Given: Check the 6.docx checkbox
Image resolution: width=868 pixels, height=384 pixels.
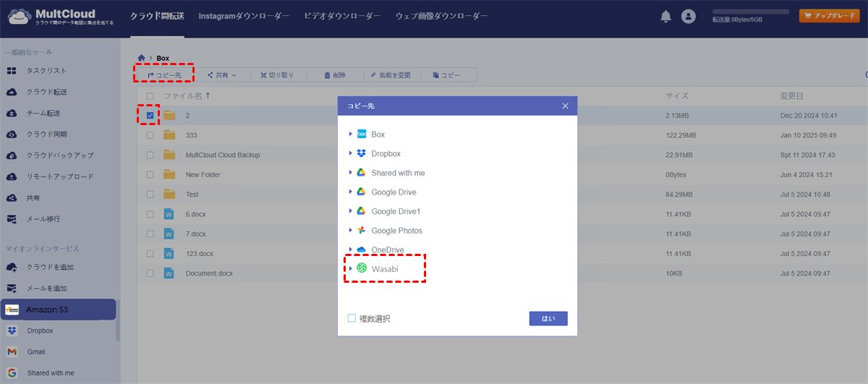Looking at the screenshot, I should click(150, 214).
